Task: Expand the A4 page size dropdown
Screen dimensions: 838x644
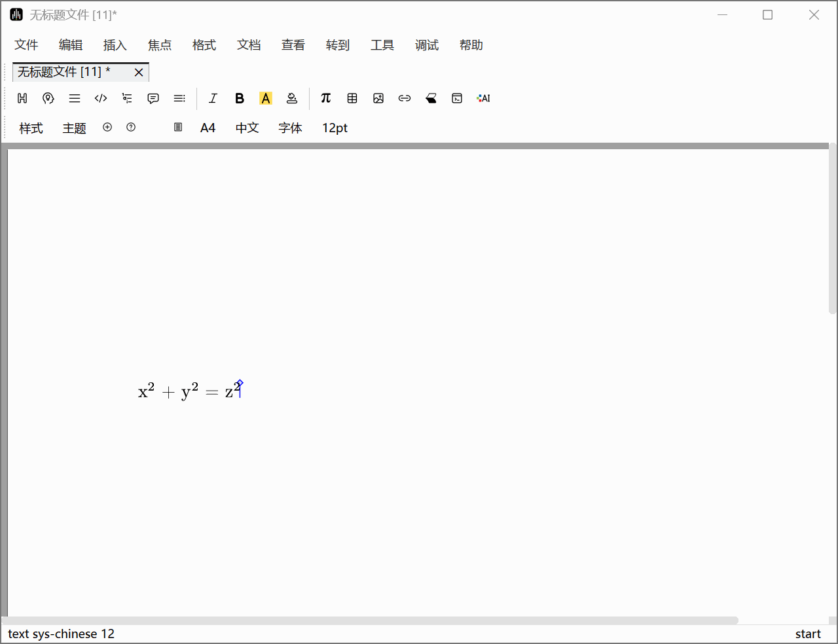Action: click(x=208, y=128)
